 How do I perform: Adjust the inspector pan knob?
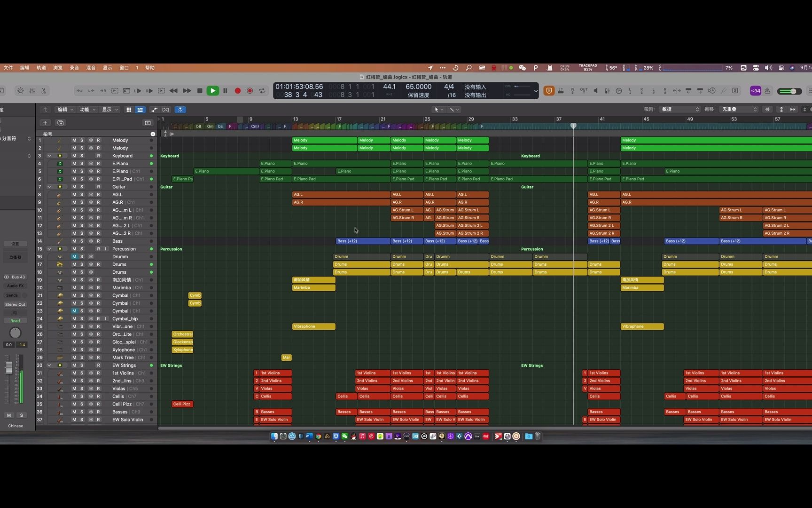(x=16, y=333)
